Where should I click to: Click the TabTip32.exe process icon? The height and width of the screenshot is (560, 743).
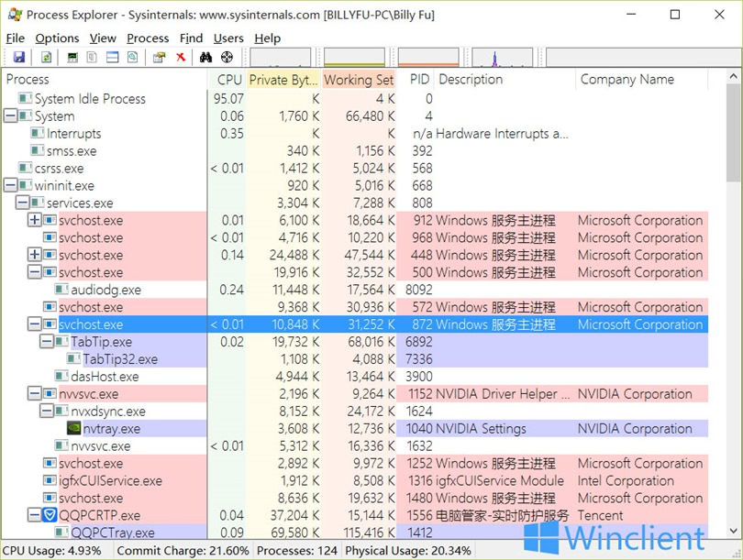[x=74, y=358]
